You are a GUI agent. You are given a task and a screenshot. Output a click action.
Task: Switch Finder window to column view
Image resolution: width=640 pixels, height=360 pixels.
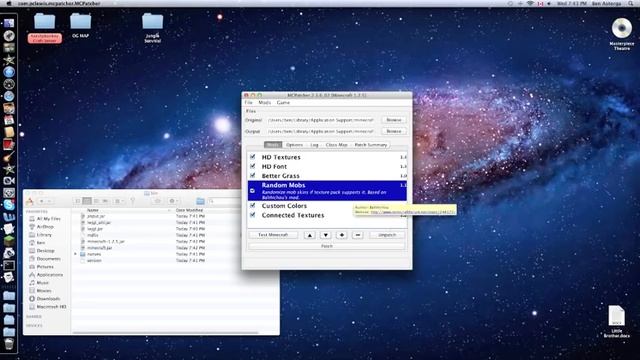click(96, 201)
